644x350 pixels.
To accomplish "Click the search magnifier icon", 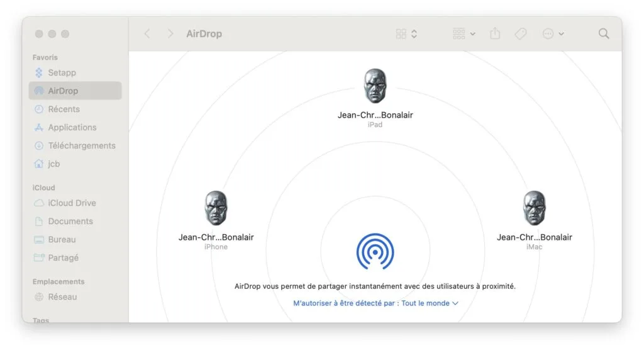I will (x=603, y=34).
